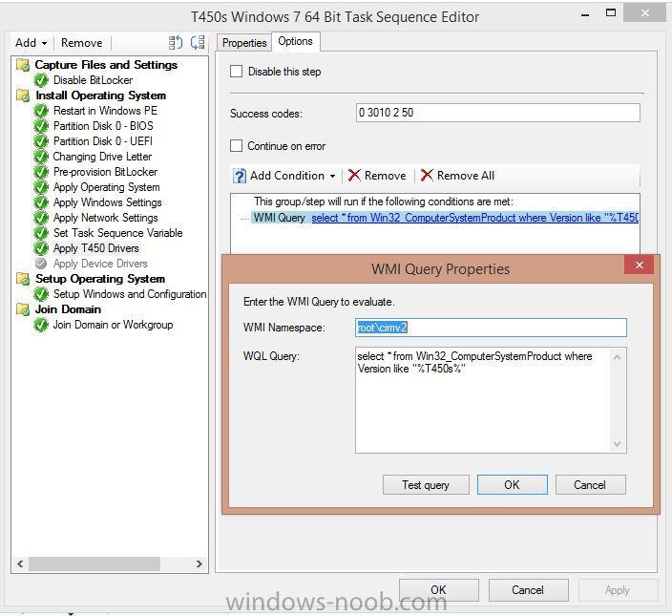
Task: Click the expand all tree toolbar icon
Action: click(x=176, y=42)
